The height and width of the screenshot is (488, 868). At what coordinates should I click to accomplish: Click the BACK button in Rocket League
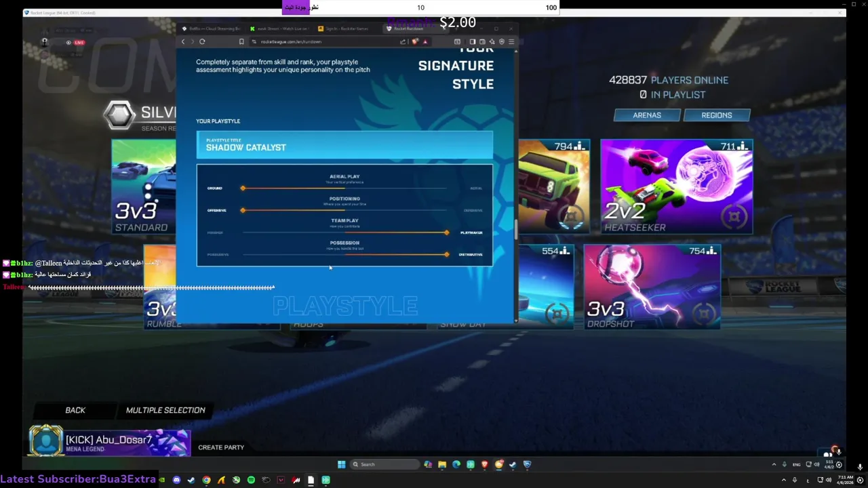click(75, 410)
